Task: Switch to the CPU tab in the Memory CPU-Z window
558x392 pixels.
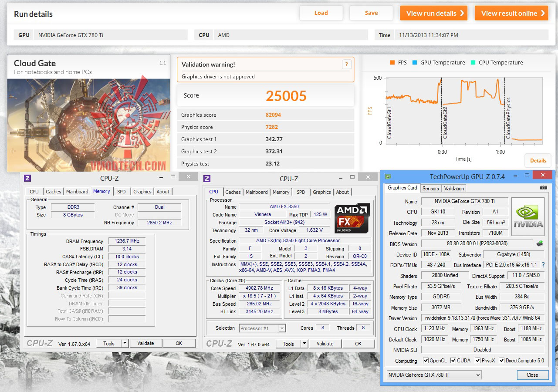Action: 34,192
